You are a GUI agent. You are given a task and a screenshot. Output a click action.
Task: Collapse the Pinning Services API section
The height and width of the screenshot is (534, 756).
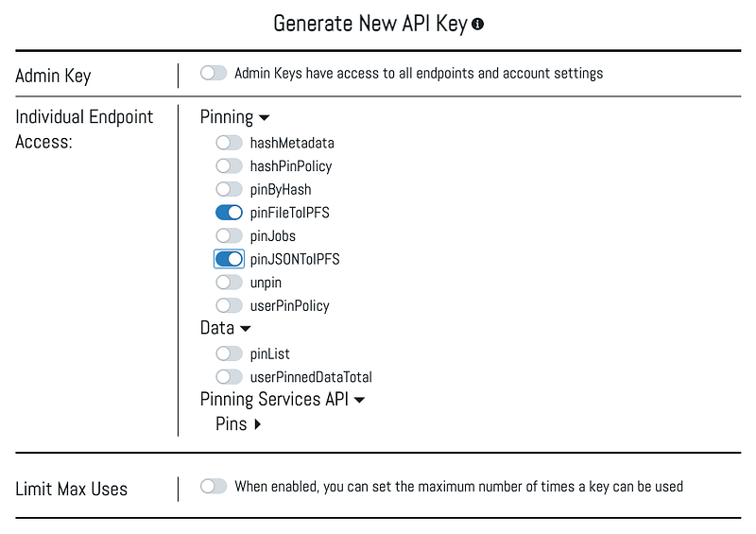(x=359, y=400)
